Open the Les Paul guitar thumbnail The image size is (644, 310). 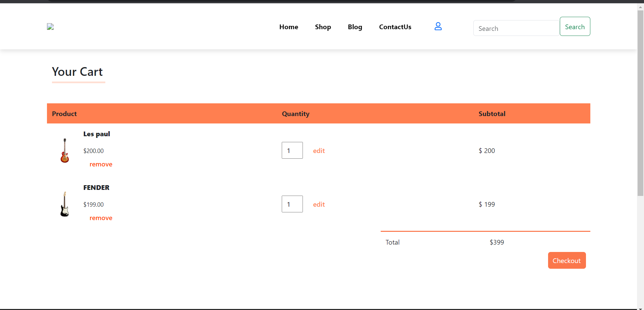(65, 151)
